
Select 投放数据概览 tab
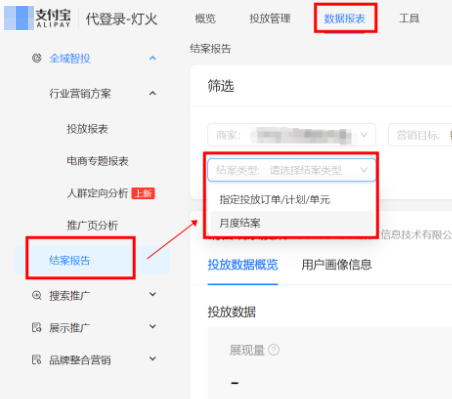243,265
